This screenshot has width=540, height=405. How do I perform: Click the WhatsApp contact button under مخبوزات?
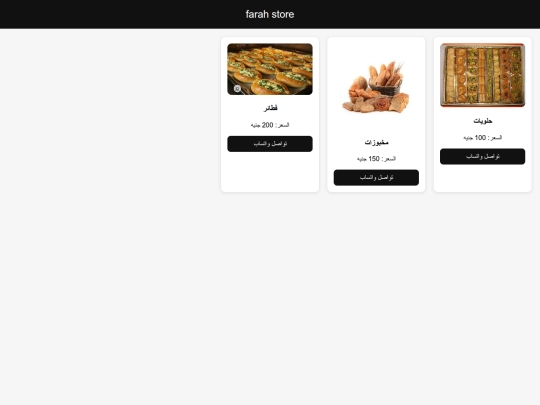point(376,177)
